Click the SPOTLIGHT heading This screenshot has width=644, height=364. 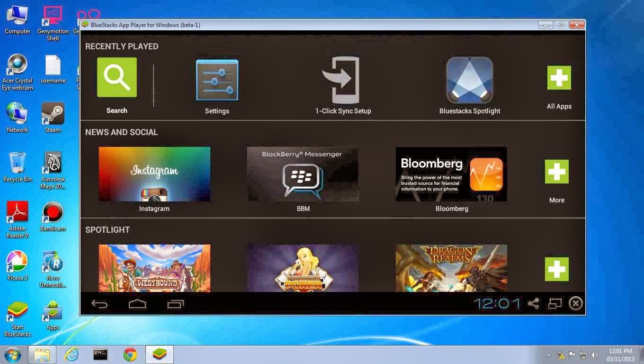[107, 230]
